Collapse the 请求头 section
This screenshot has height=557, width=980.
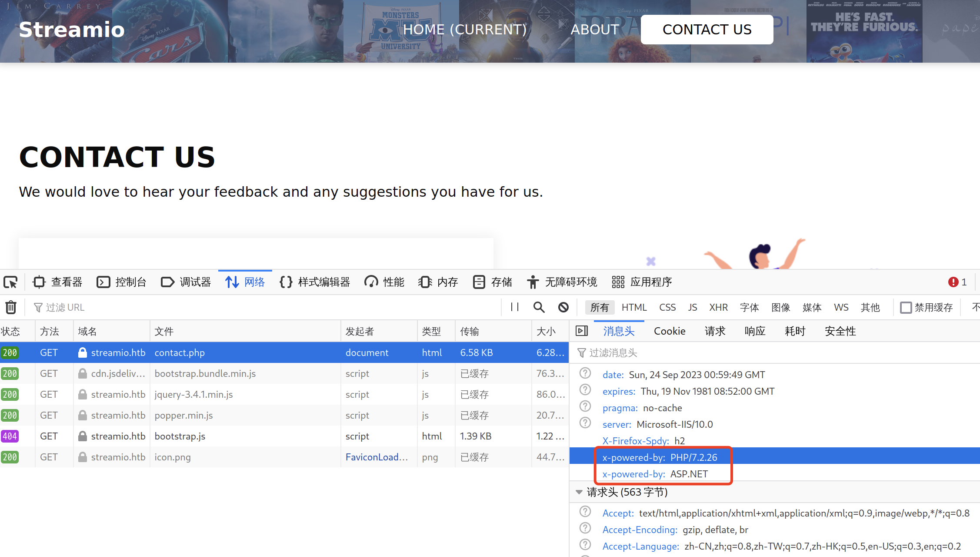579,492
